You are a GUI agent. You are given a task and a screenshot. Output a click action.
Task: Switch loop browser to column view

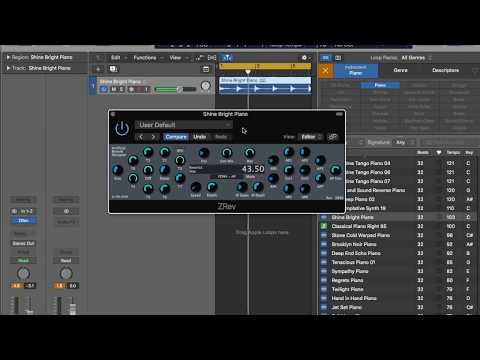point(338,58)
